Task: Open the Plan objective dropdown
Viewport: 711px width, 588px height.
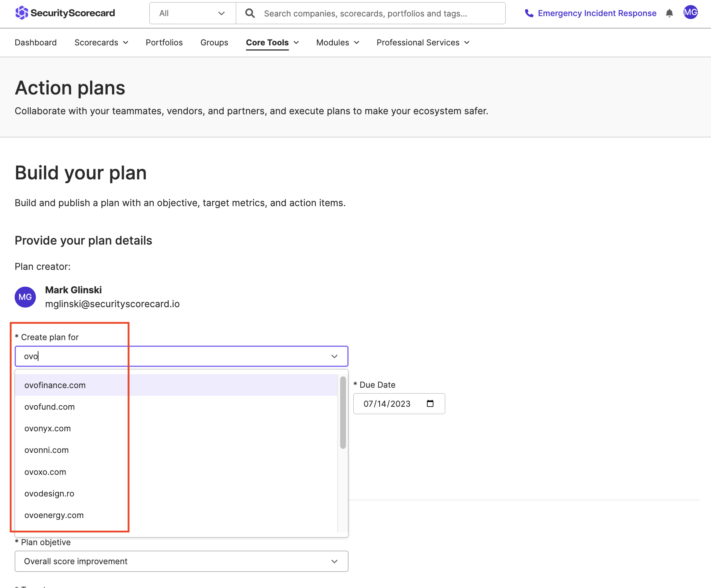Action: click(181, 561)
